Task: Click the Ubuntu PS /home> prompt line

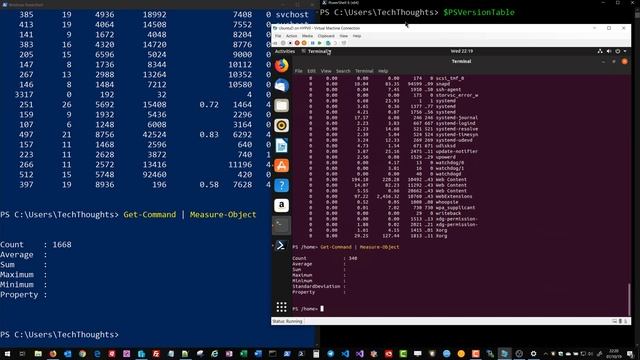Action: pyautogui.click(x=308, y=309)
